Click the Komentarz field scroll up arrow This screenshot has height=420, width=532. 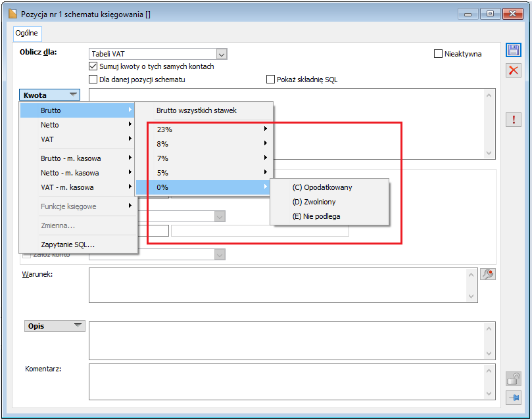[489, 371]
